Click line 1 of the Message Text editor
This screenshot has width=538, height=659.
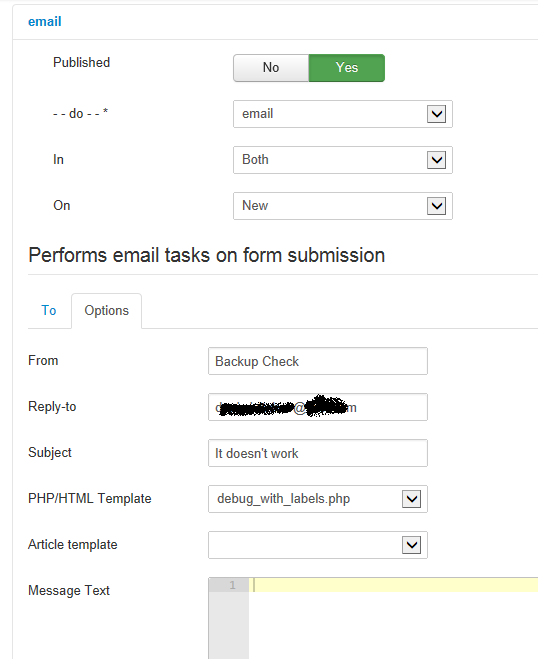click(393, 585)
